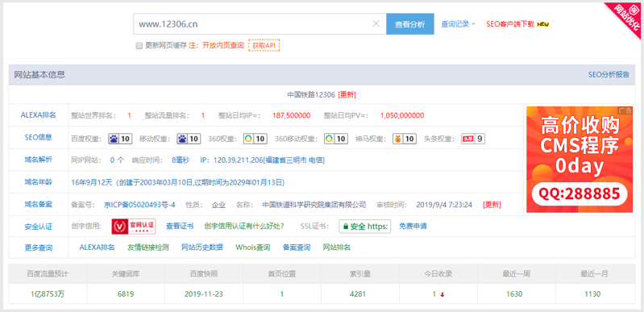Click 百度快照 date 2019-11-23
644x312 pixels.
point(204,294)
